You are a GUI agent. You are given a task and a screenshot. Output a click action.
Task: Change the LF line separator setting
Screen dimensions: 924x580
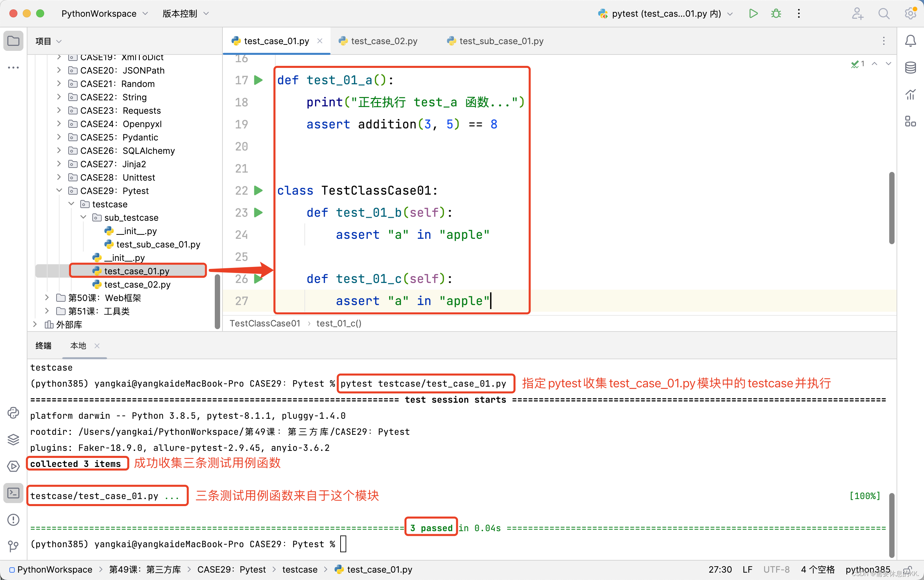[x=747, y=570]
